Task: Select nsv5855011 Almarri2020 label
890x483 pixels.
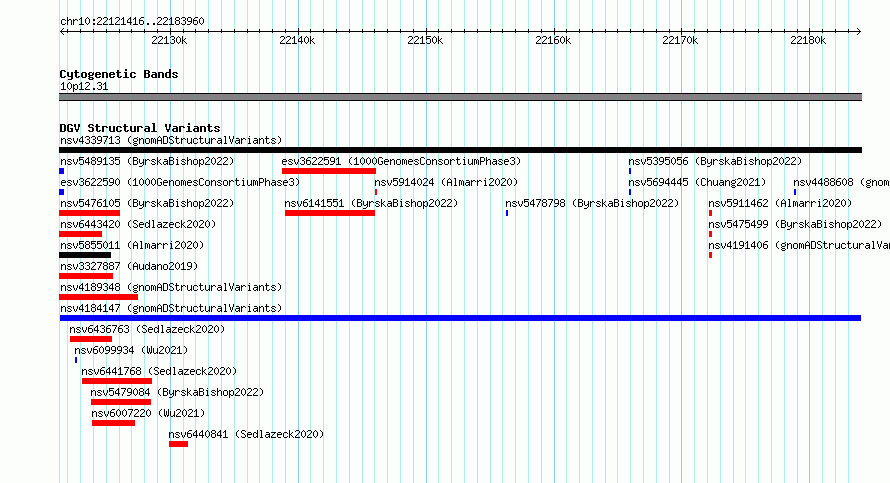Action: pyautogui.click(x=132, y=245)
